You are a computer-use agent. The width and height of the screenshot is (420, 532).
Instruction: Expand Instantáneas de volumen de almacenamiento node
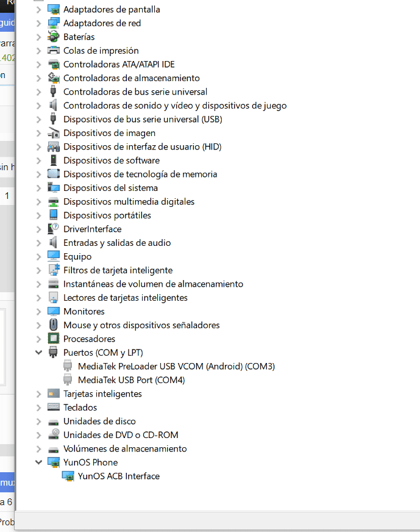38,284
